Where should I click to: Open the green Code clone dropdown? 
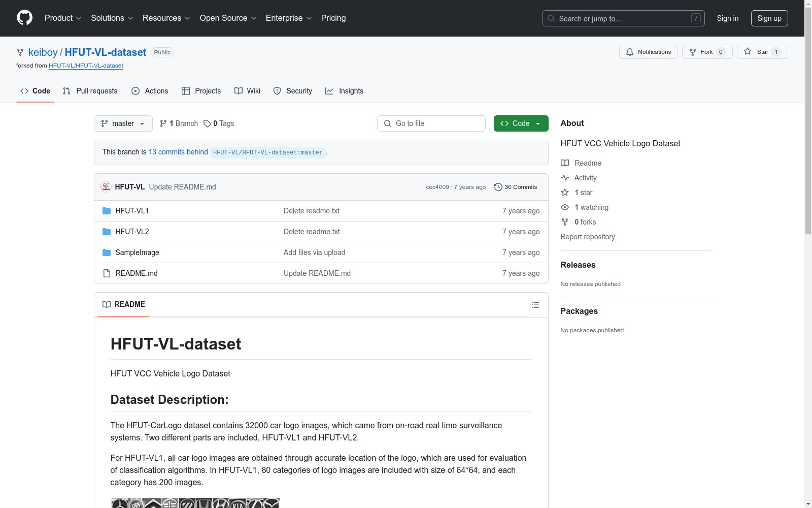521,123
